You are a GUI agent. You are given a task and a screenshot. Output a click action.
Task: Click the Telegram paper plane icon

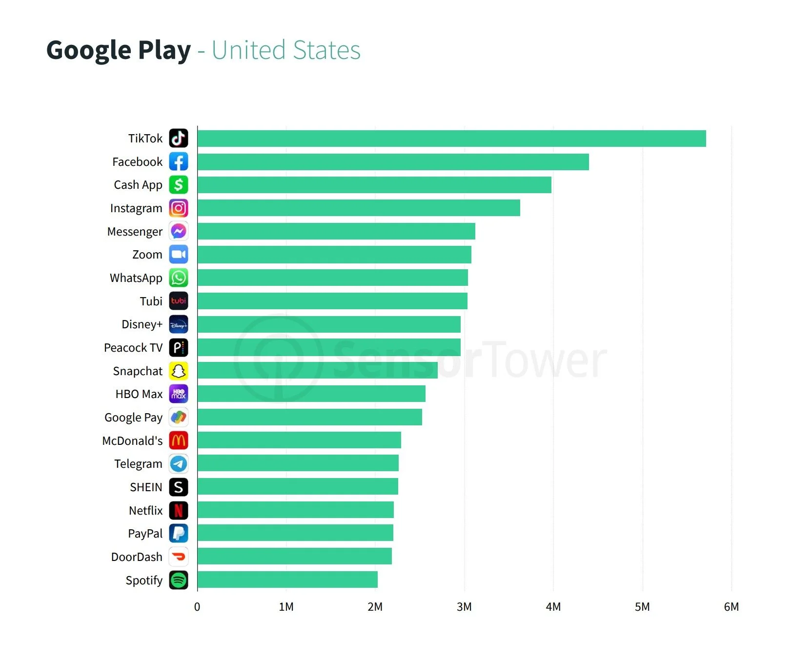pos(179,464)
